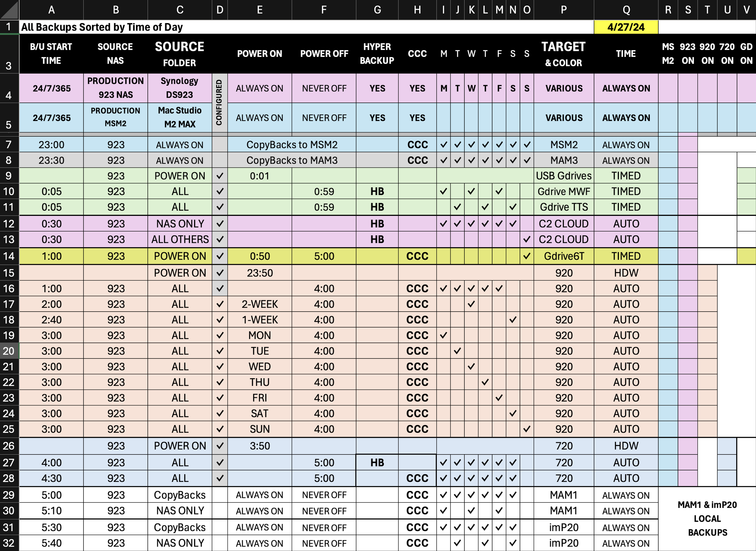
Task: Select the highlighted row header 20
Action: 9,351
